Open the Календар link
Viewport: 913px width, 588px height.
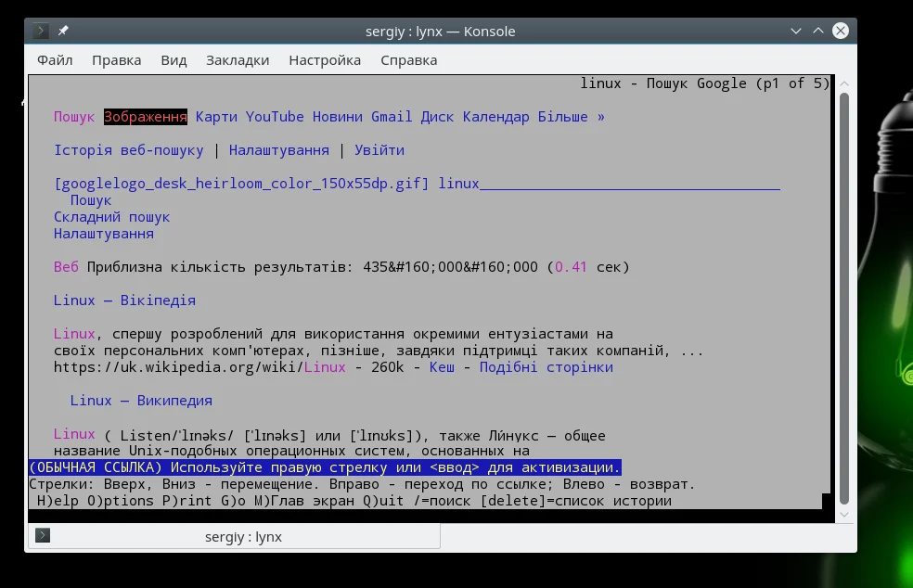click(x=495, y=117)
